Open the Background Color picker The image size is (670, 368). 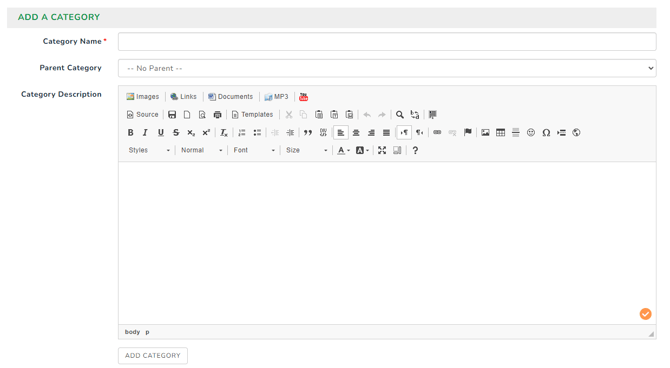(x=362, y=150)
